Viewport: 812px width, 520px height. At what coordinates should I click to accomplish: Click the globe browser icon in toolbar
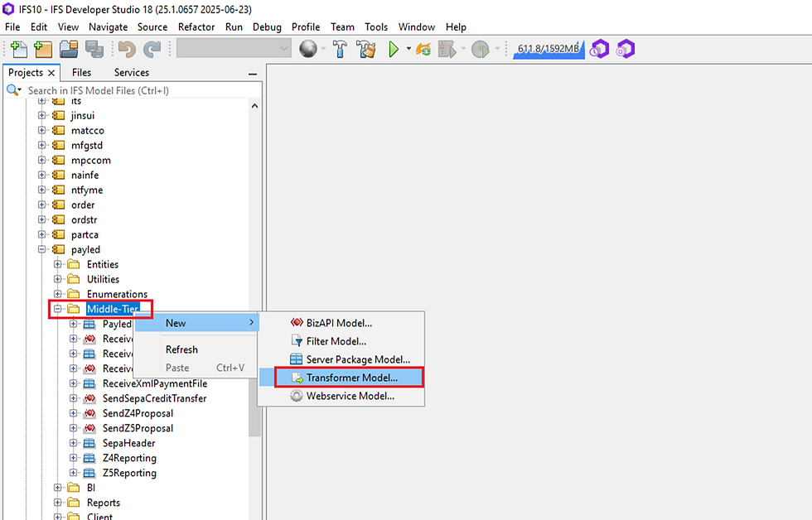[308, 49]
